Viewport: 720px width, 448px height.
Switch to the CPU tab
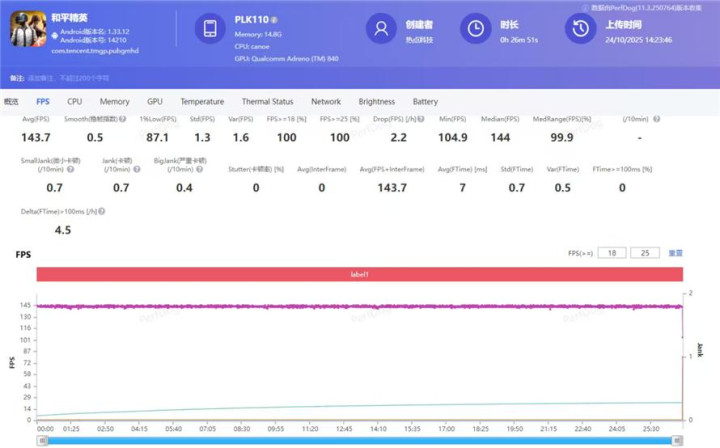74,101
